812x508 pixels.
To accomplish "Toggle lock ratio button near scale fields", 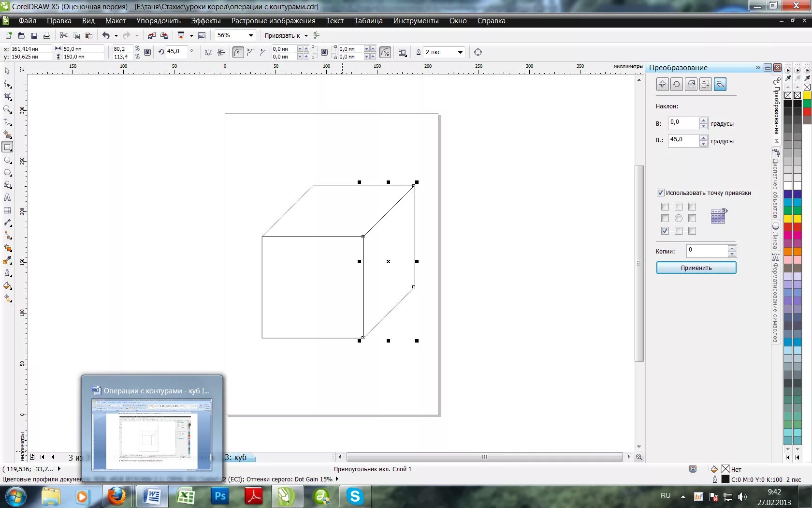I will (147, 52).
